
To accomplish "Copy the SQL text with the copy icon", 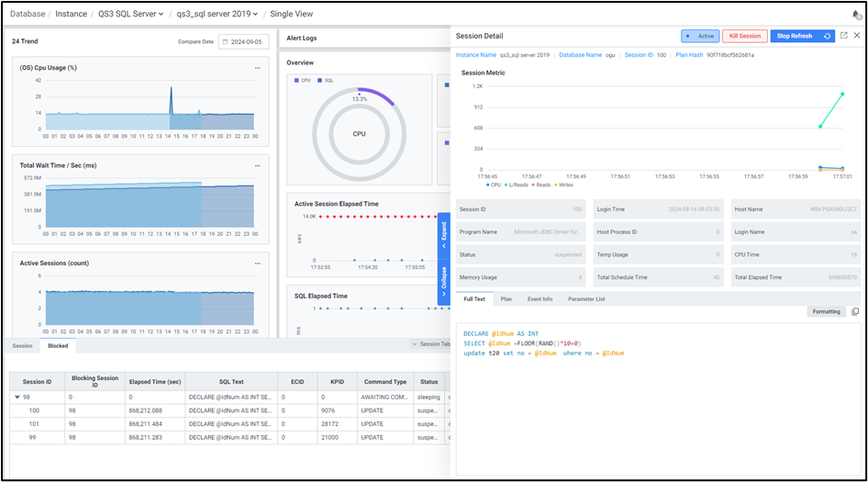I will coord(855,311).
